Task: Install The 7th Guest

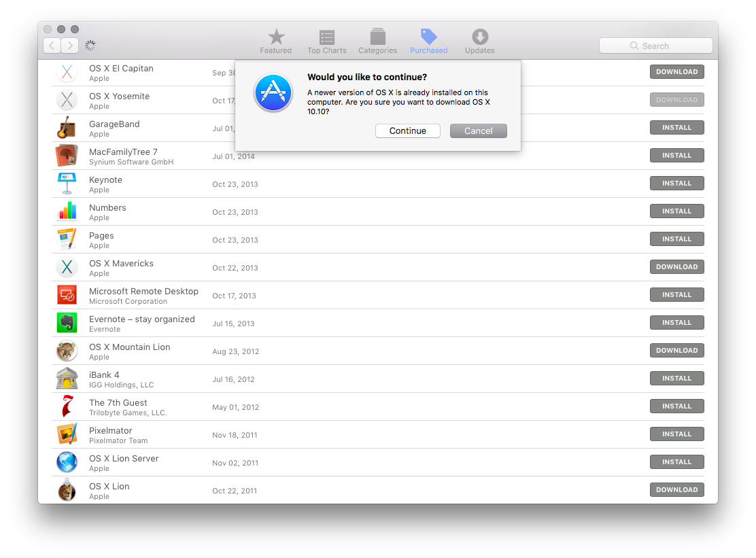Action: [x=677, y=406]
